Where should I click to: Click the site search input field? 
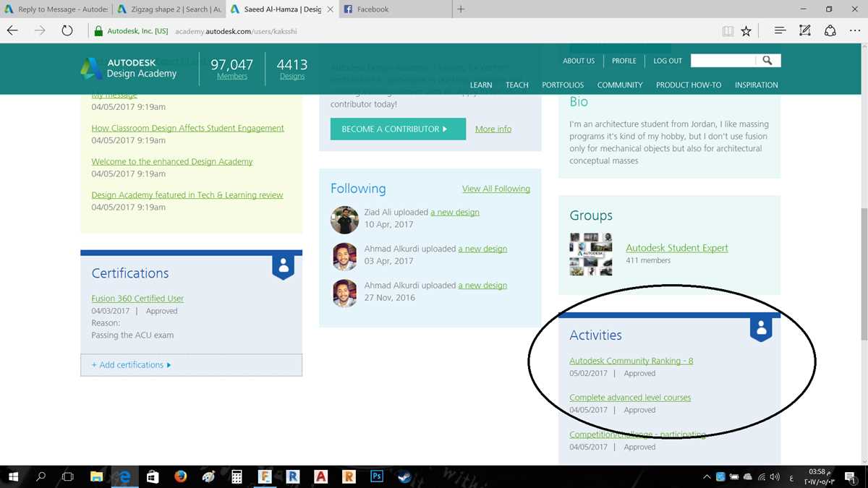click(x=723, y=61)
